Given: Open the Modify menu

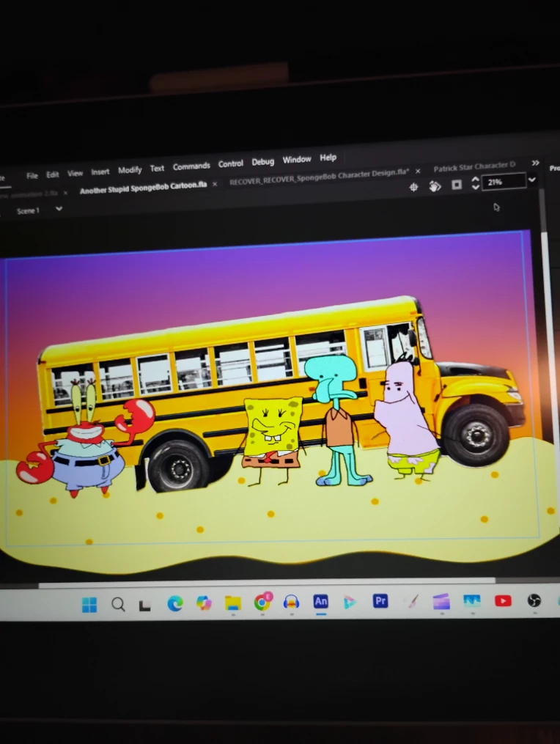Looking at the screenshot, I should (130, 170).
